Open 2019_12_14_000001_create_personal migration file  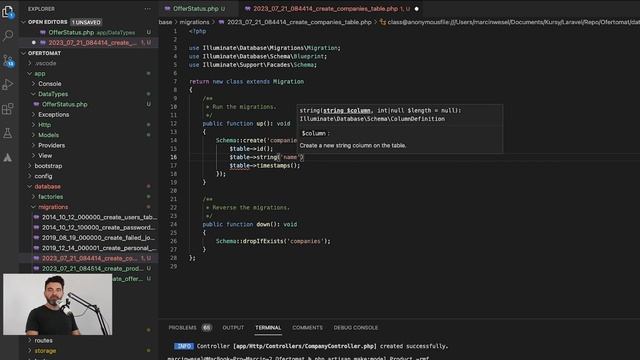point(89,248)
